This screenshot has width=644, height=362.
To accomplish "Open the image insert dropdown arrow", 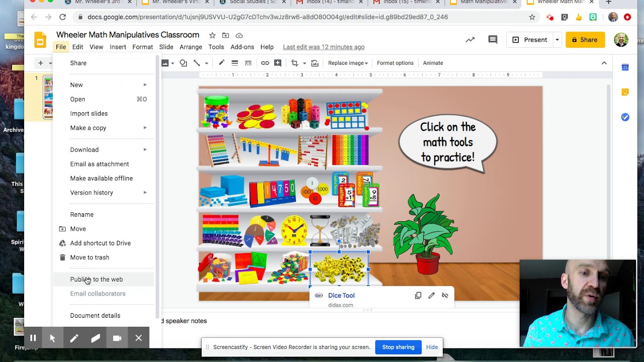I will 172,63.
